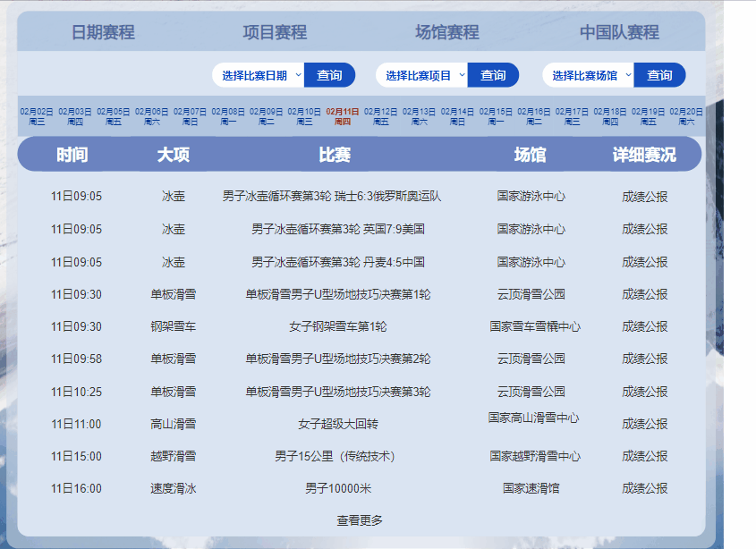Select date 02月08日 周一
Viewport: 756px width, 549px height.
[228, 116]
